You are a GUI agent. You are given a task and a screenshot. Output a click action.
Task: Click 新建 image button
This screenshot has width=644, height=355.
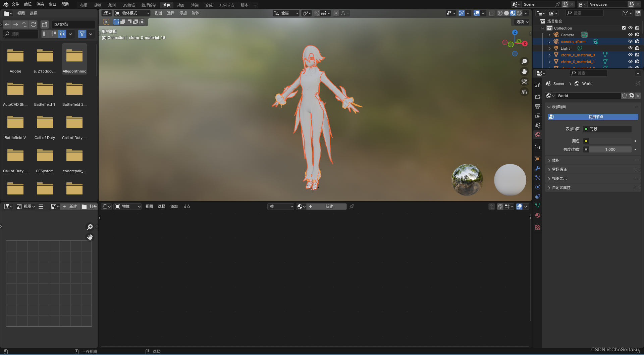pos(70,207)
